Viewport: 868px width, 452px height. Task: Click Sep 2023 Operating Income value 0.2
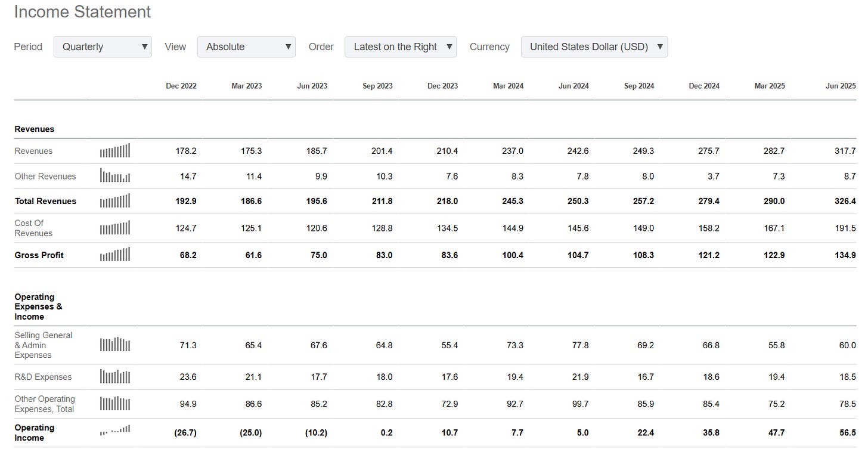click(386, 432)
